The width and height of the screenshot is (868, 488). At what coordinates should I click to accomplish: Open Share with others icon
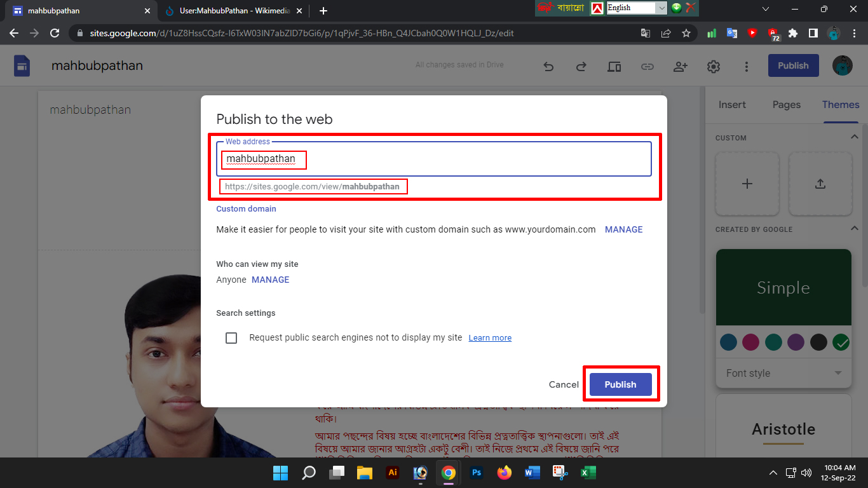pyautogui.click(x=681, y=66)
